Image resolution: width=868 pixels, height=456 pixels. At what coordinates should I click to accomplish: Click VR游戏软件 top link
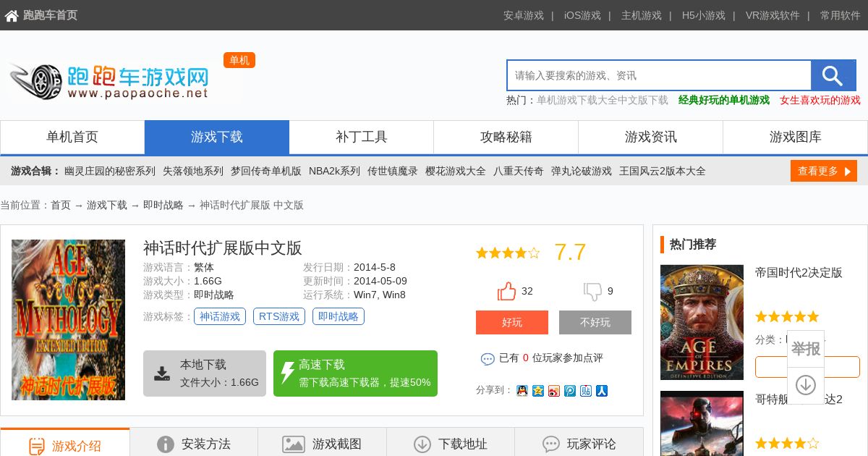[773, 15]
